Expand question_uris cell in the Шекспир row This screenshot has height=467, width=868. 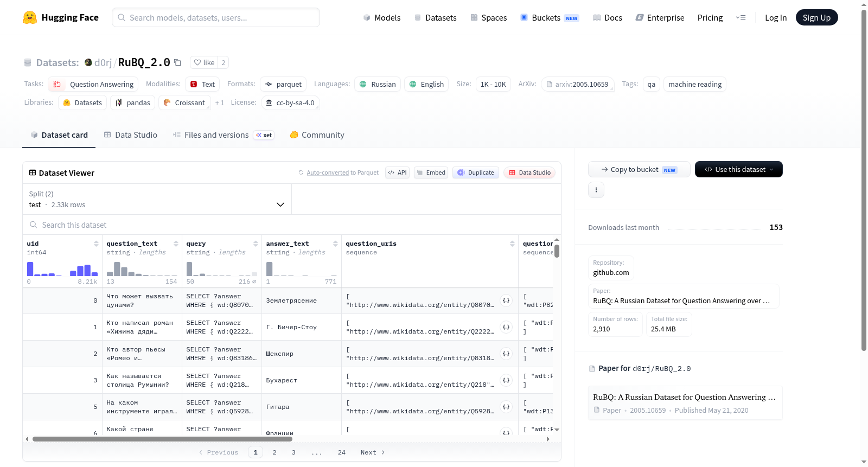click(506, 354)
